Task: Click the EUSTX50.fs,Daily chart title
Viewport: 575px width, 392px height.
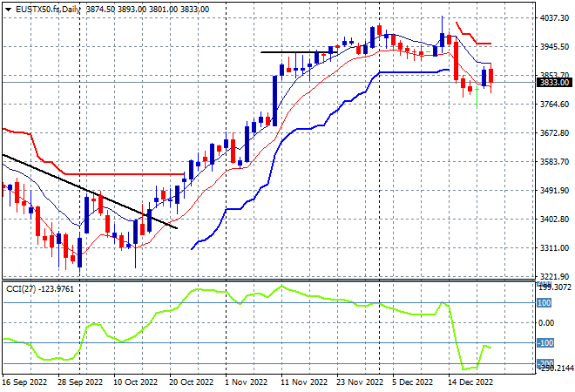Action: point(48,10)
